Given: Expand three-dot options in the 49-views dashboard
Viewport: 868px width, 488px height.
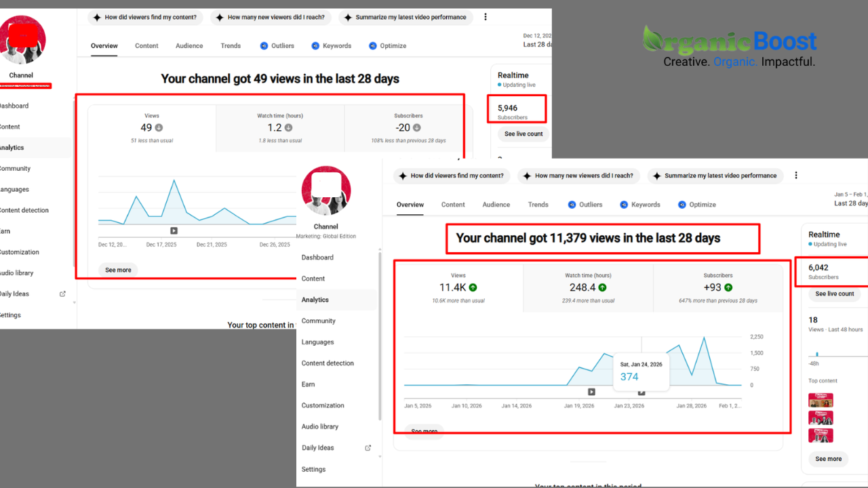Looking at the screenshot, I should tap(485, 17).
